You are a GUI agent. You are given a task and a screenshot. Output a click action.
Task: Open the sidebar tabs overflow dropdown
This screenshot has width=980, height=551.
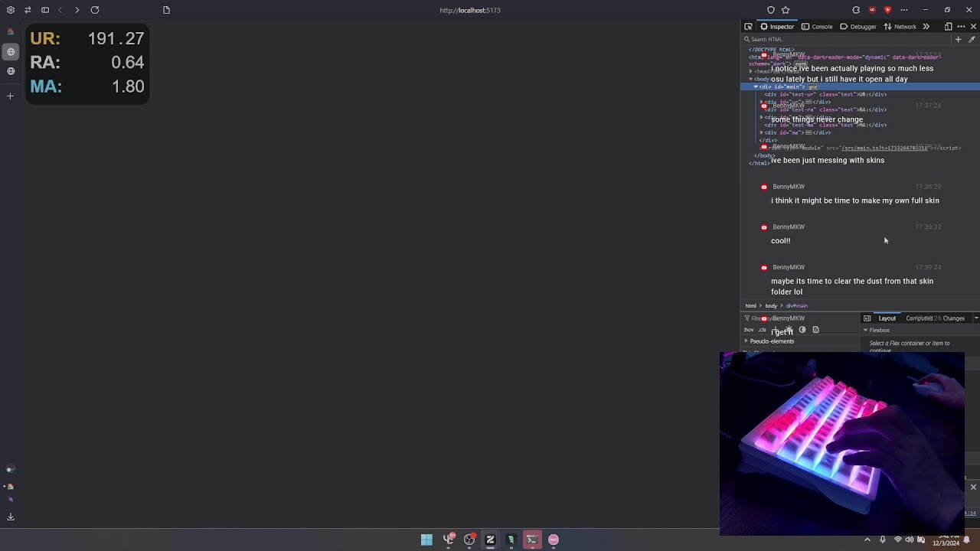click(x=976, y=318)
